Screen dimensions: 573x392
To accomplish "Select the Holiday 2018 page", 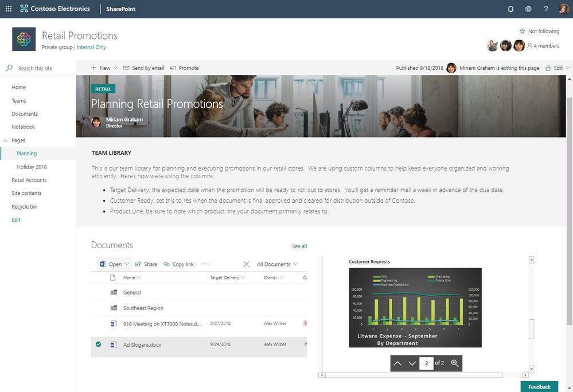I will [32, 167].
